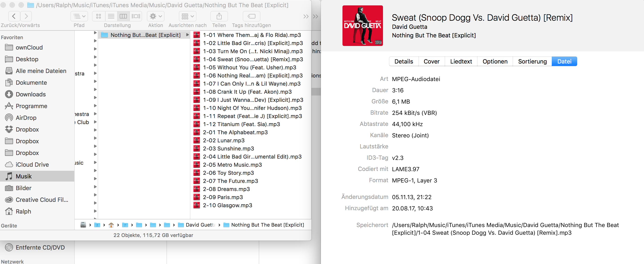Open the Ausrichten nach arrange dropdown
The width and height of the screenshot is (644, 264).
pos(187,16)
